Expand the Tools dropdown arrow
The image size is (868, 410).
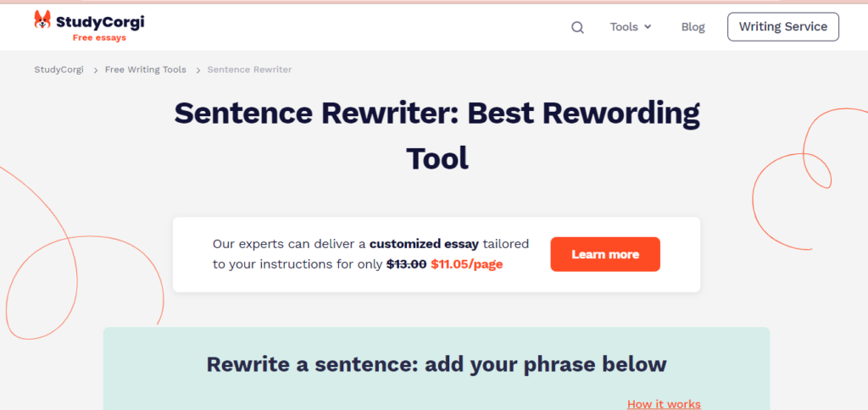(x=648, y=27)
